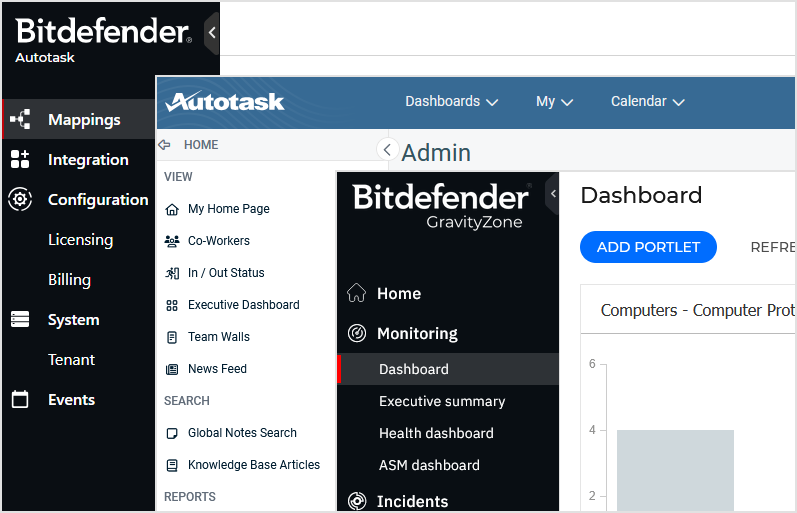Open Team Walls link
797x513 pixels.
pos(219,337)
